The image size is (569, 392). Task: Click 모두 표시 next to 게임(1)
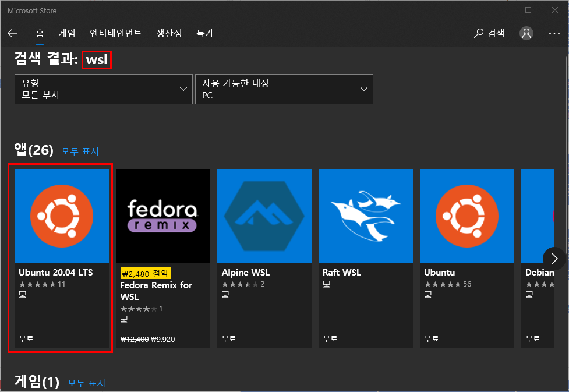tap(87, 383)
